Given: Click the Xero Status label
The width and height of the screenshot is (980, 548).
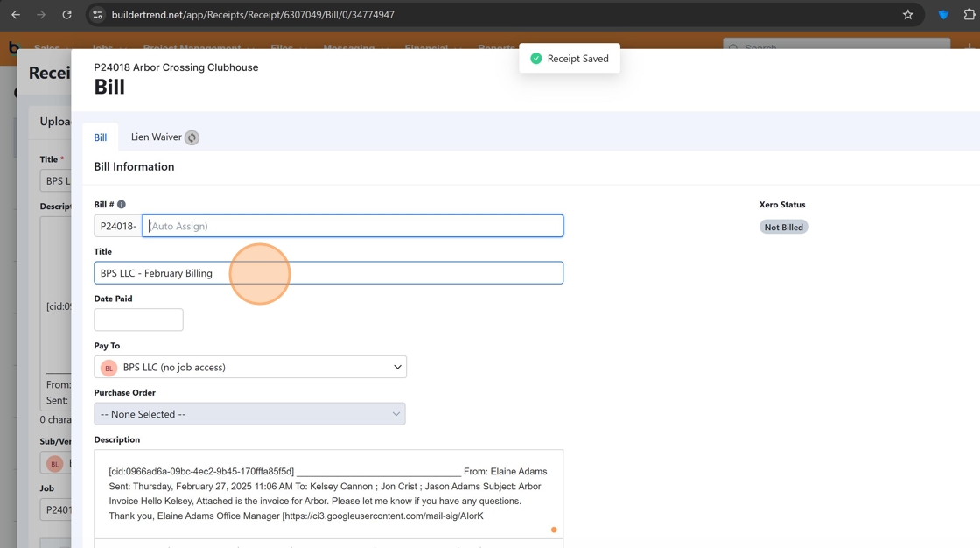Looking at the screenshot, I should 782,205.
